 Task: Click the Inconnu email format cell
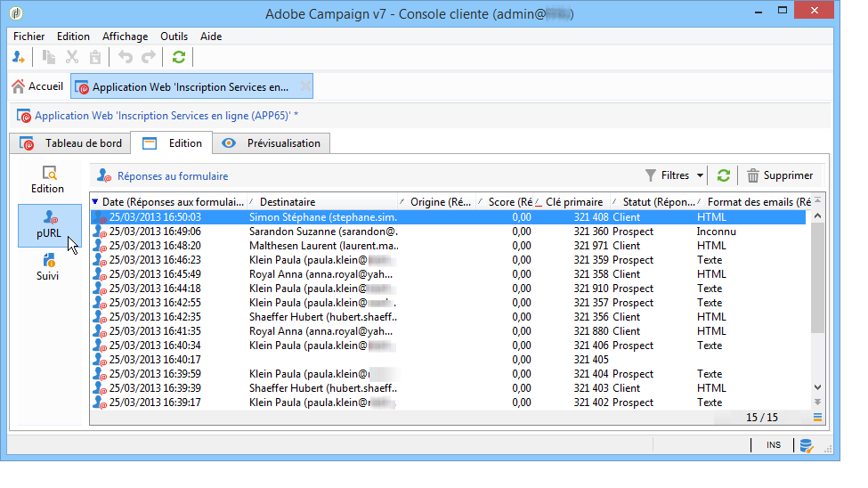(716, 232)
